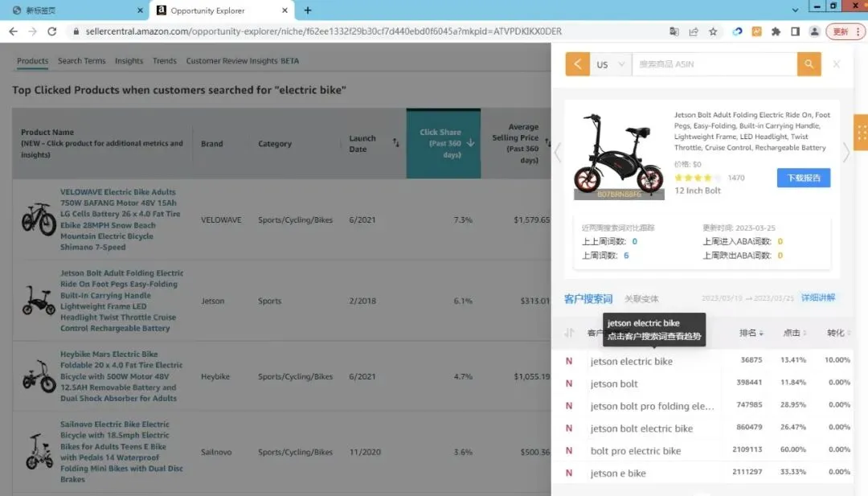Click the orange ASIN search magnifier button
Viewport: 868px width, 496px height.
pyautogui.click(x=809, y=64)
